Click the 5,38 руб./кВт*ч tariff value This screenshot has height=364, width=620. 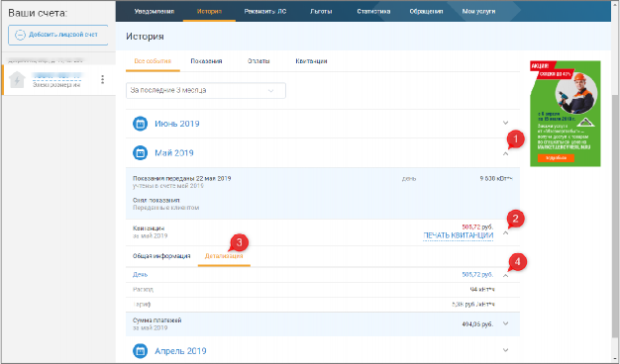[x=473, y=305]
